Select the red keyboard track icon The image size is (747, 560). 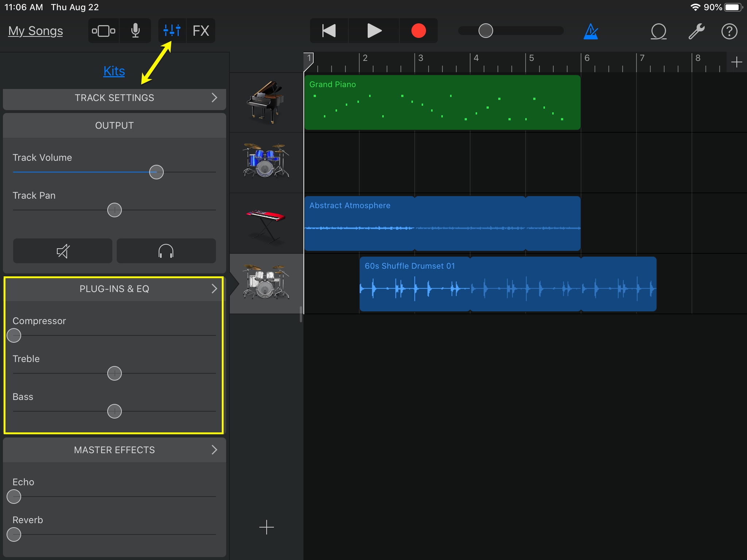pos(266,226)
